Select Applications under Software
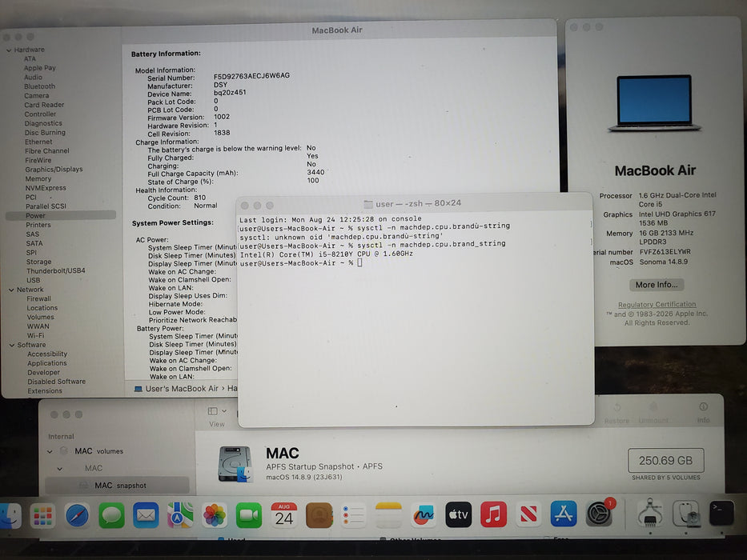 (x=47, y=363)
